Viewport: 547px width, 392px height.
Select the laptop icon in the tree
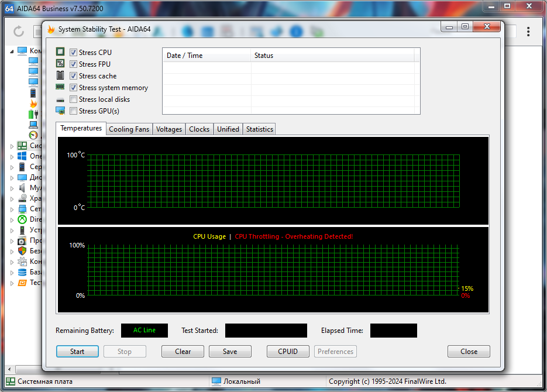pos(33,125)
